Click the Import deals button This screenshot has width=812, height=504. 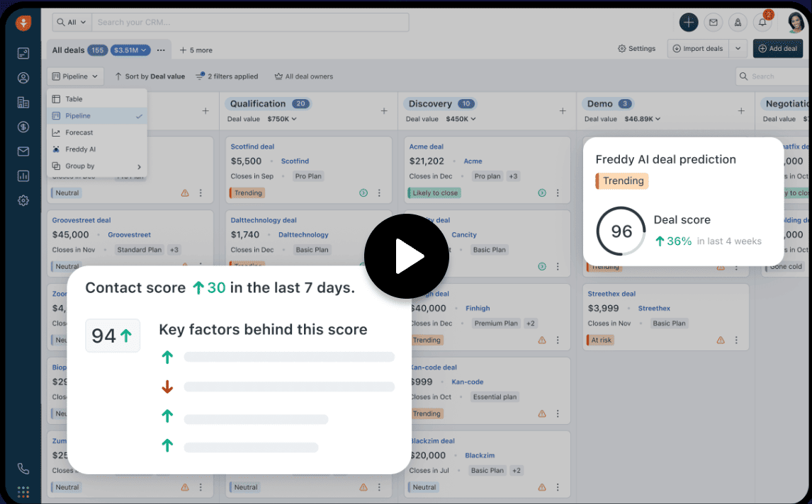pyautogui.click(x=698, y=49)
